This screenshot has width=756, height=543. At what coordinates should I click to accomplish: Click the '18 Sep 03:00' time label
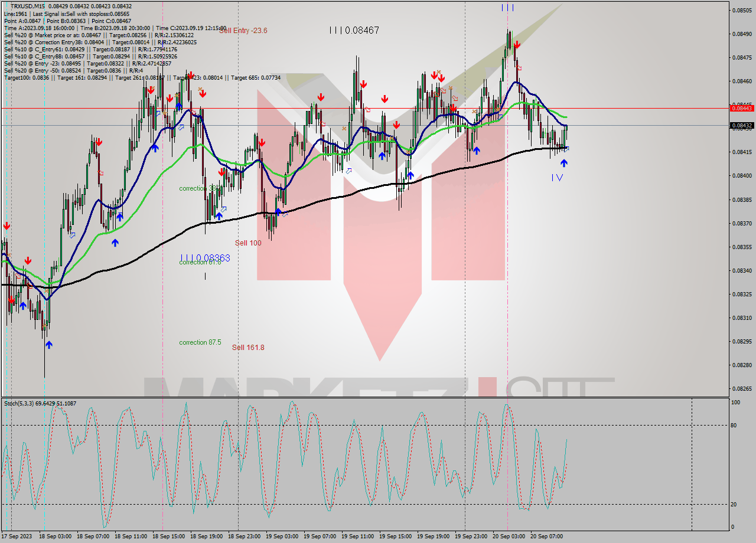click(55, 537)
